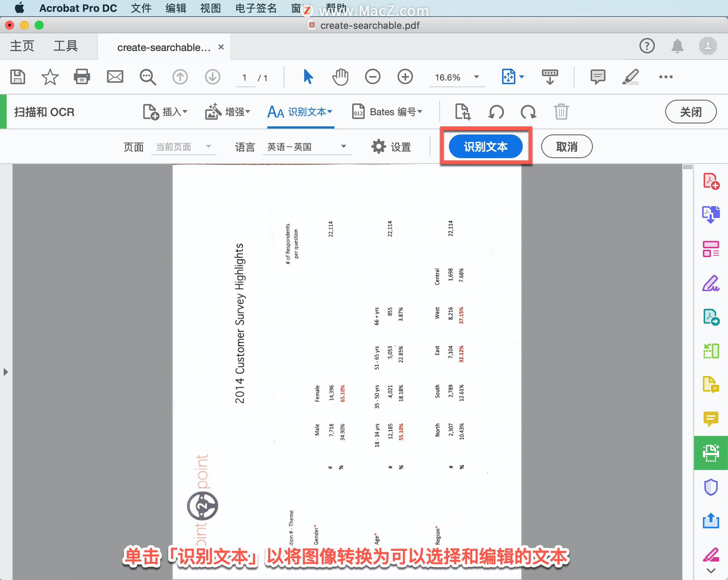Select the arrow selection tool
The image size is (728, 580).
pos(308,77)
